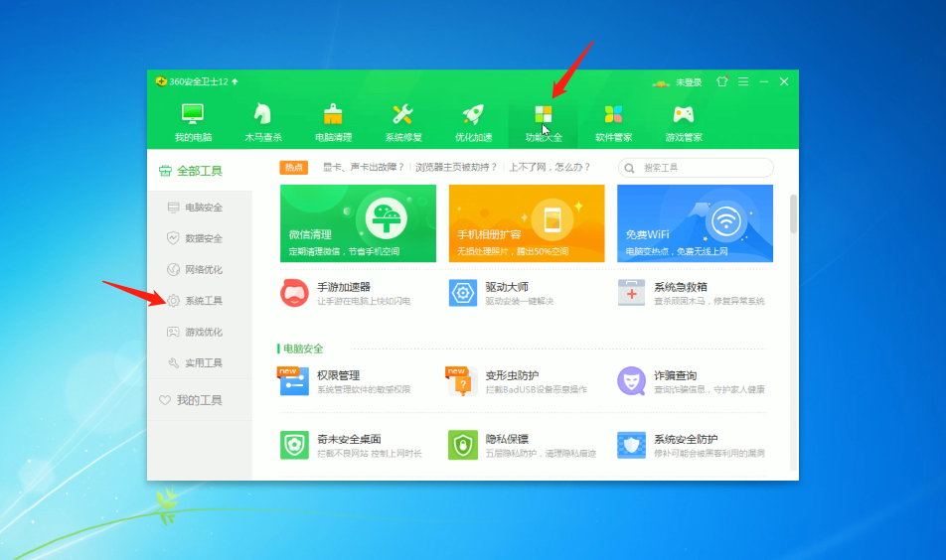Click the orange 热点 tag
946x560 pixels.
pos(294,168)
